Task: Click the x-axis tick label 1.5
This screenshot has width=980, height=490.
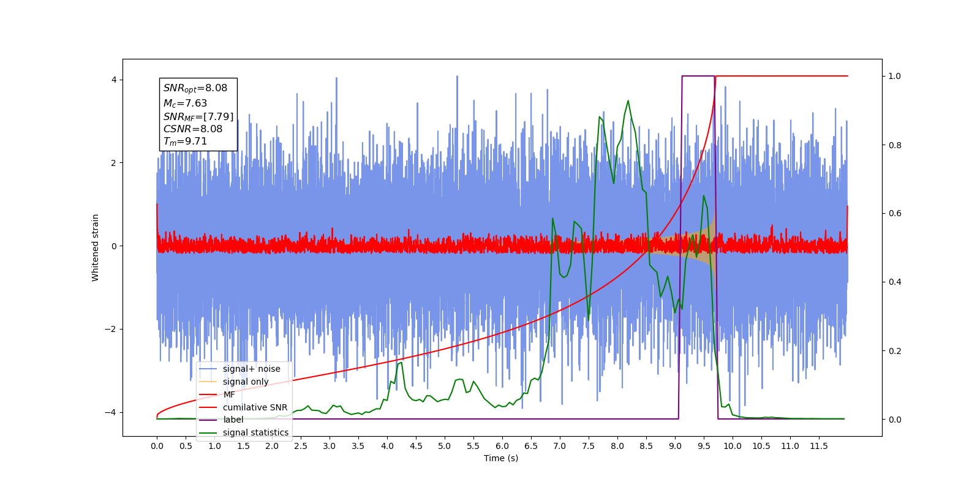Action: tap(243, 446)
